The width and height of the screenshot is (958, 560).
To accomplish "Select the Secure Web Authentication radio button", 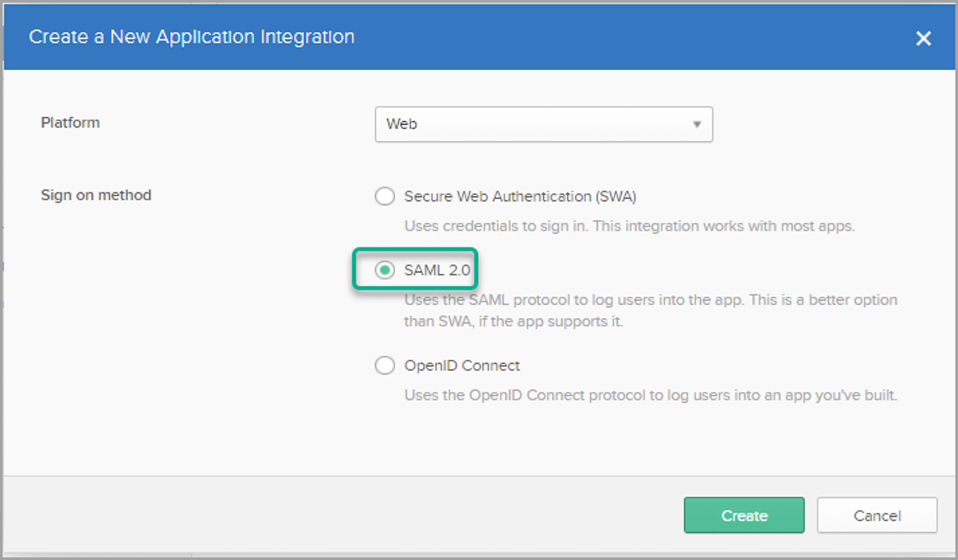I will [384, 196].
